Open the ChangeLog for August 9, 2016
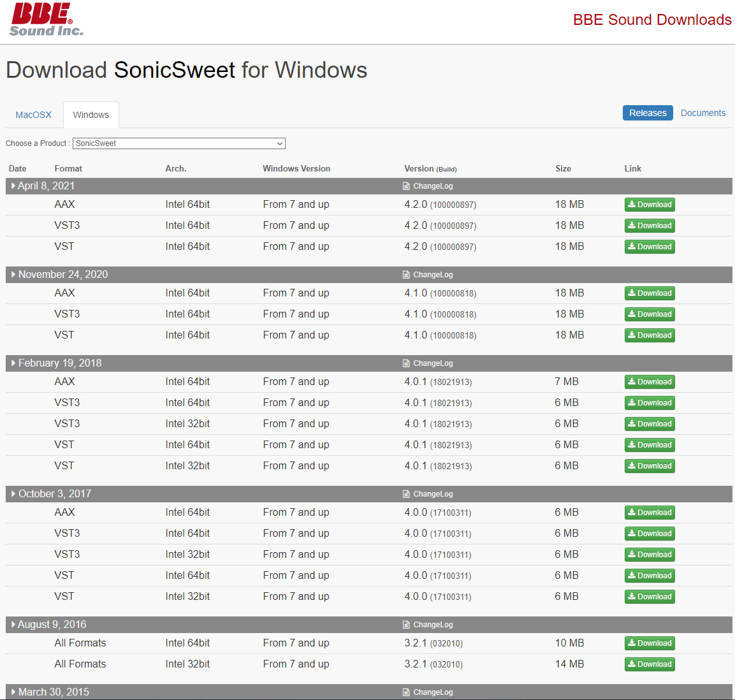The image size is (735, 700). [427, 624]
